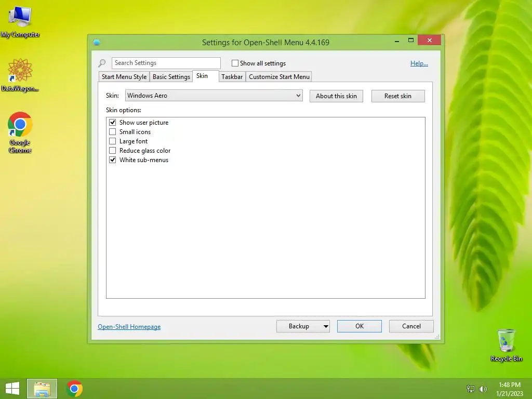Dismiss the dialog with Cancel
This screenshot has height=399, width=532.
tap(411, 326)
